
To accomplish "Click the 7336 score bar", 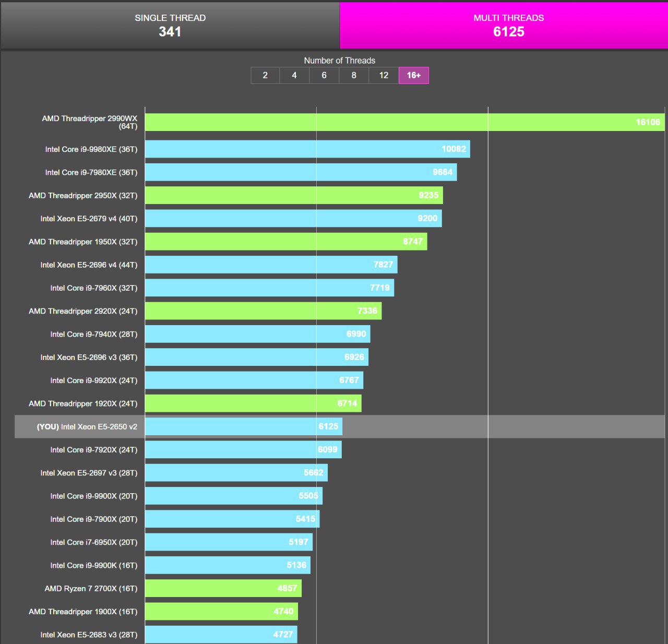I will (264, 311).
